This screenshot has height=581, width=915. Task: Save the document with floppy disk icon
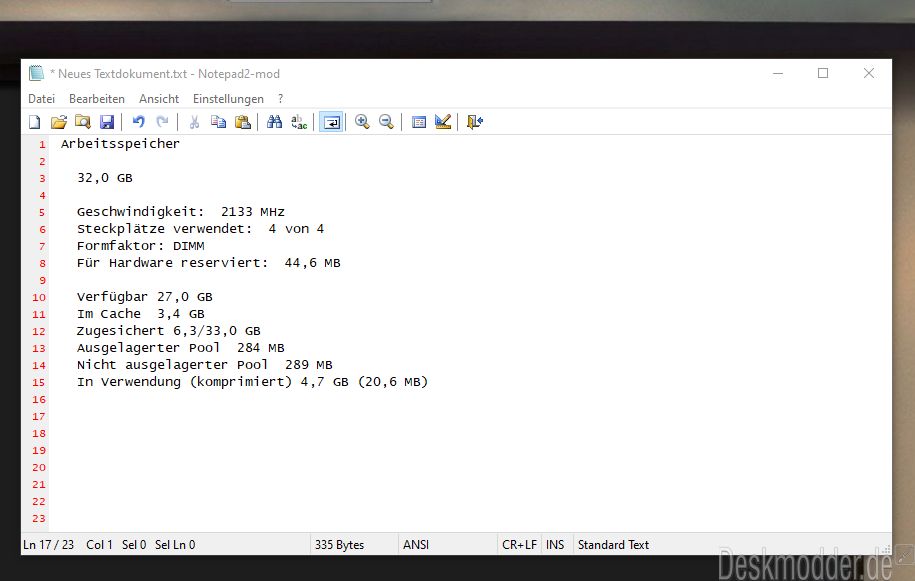pos(107,122)
